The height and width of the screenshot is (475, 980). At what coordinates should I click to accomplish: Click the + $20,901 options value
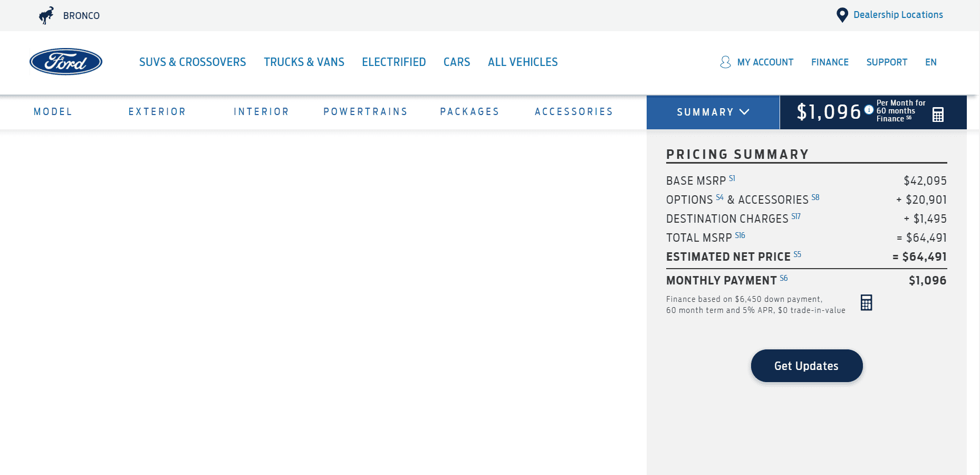point(921,200)
